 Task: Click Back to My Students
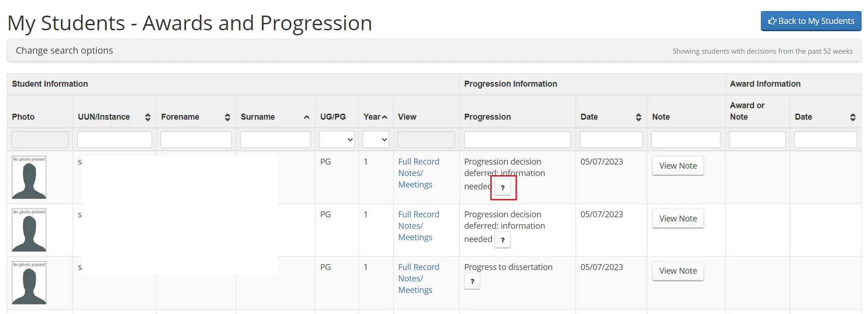810,21
